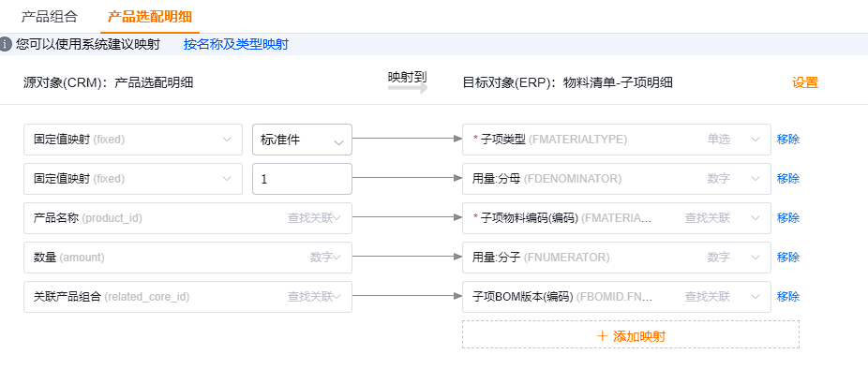Expand the first 固定值映射 dropdown
868x369 pixels.
point(133,140)
